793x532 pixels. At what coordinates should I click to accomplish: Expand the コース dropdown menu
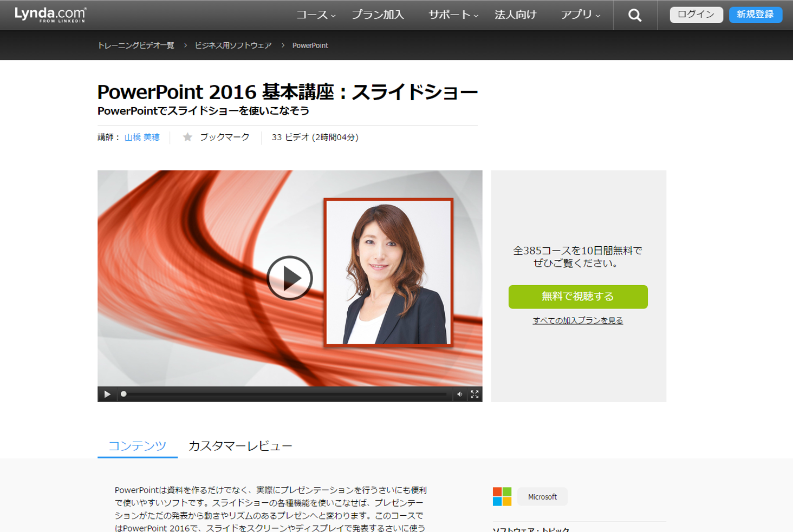tap(316, 15)
